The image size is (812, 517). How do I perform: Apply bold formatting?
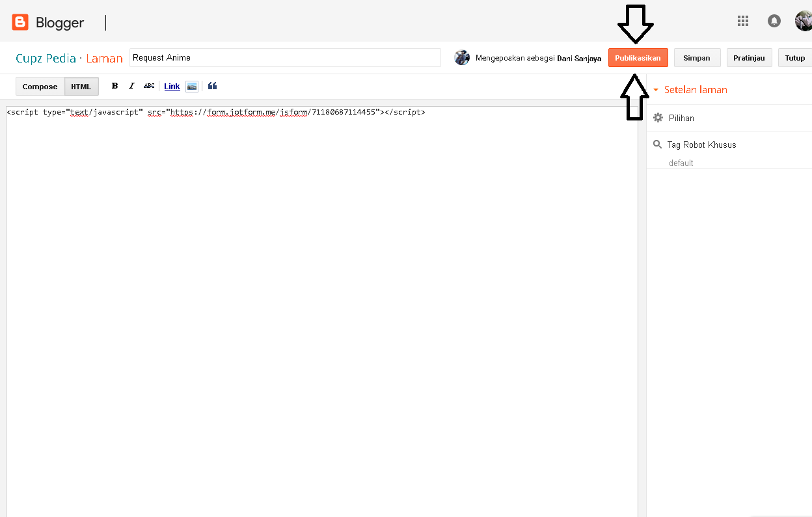[x=115, y=86]
